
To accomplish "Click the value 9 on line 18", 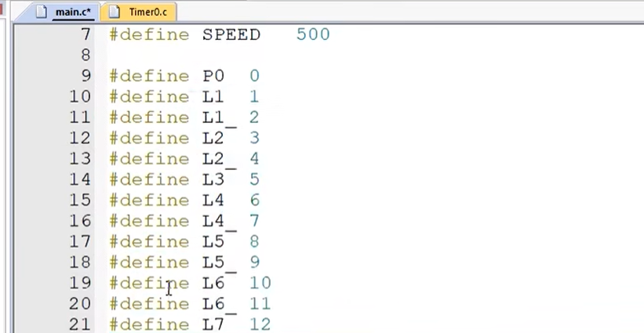I will [x=254, y=262].
